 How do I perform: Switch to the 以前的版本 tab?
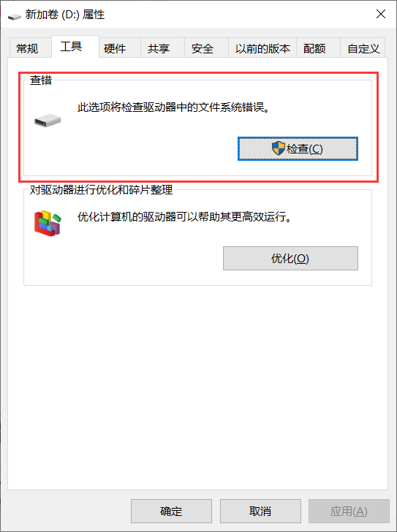tap(262, 48)
